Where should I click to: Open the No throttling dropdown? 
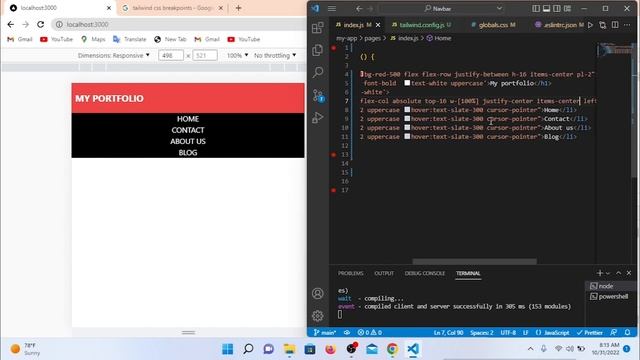tap(275, 55)
